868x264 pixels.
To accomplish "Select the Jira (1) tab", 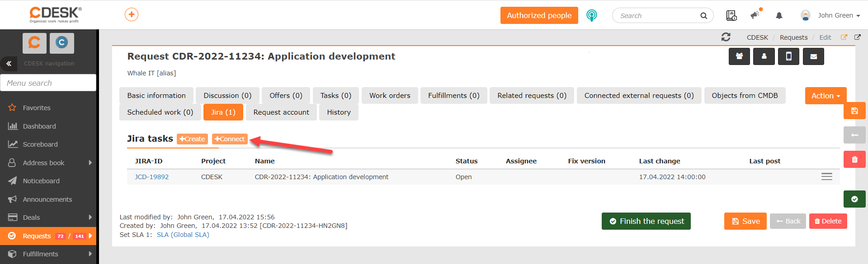I will tap(223, 112).
